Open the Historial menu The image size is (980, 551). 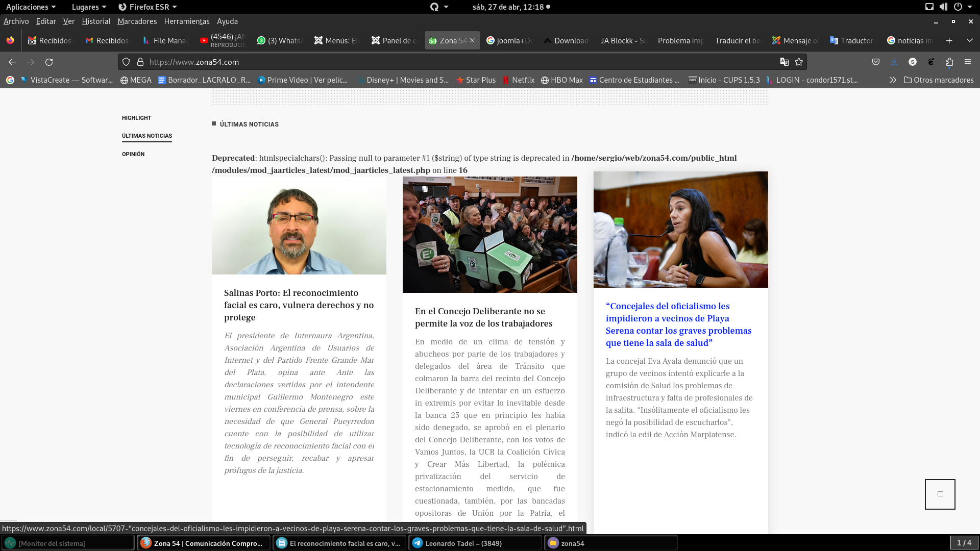96,21
